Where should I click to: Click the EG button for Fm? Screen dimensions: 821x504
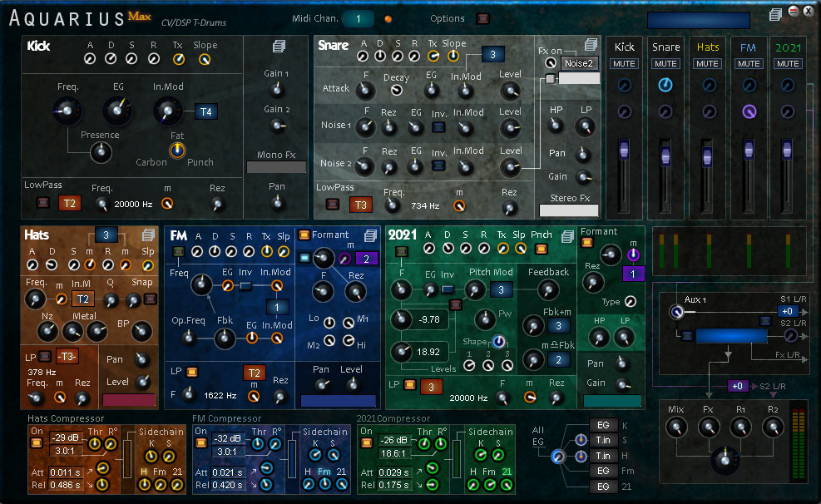pyautogui.click(x=604, y=471)
